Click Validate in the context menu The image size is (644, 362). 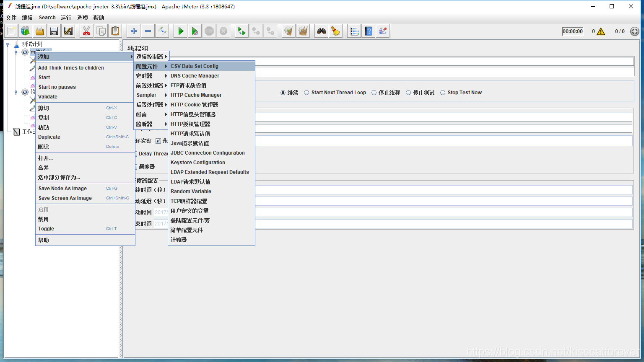(x=85, y=97)
